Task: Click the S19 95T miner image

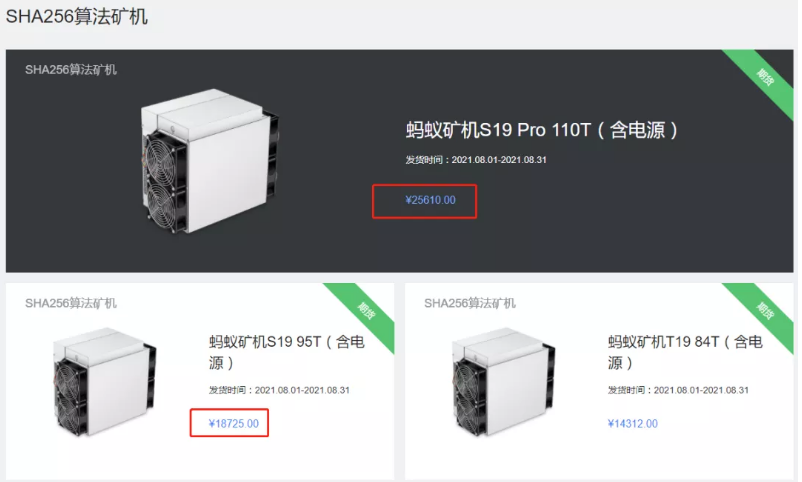Action: coord(104,382)
